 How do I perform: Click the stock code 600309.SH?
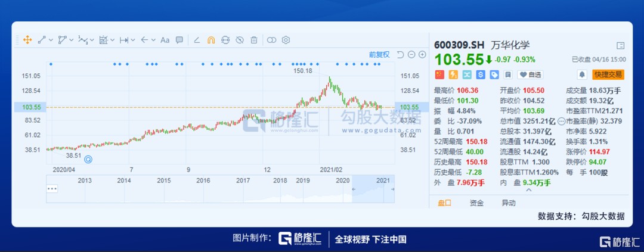point(460,45)
